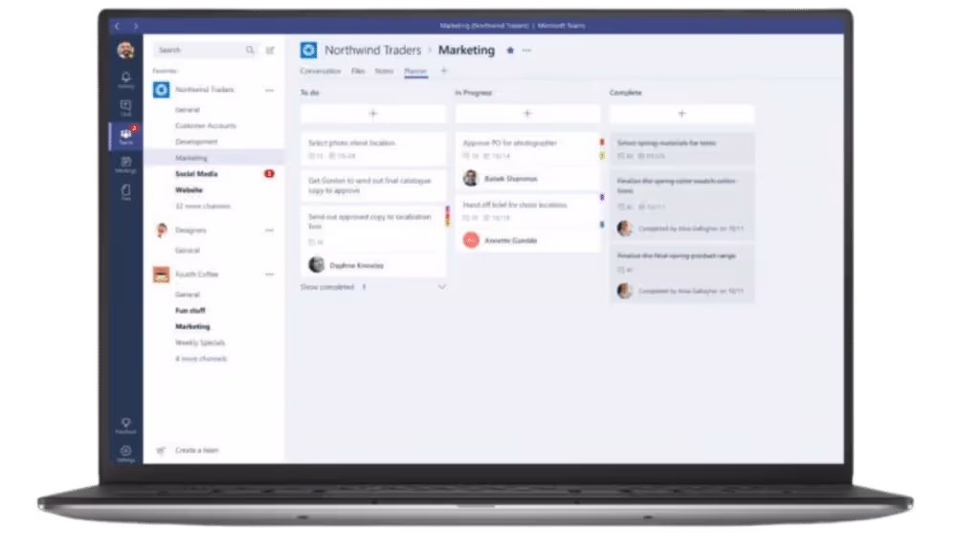
Task: Switch to the Conversation tab
Action: click(x=321, y=71)
